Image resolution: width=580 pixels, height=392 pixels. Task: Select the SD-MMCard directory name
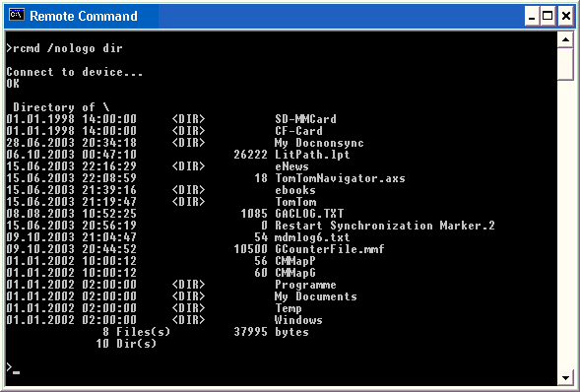click(x=305, y=119)
